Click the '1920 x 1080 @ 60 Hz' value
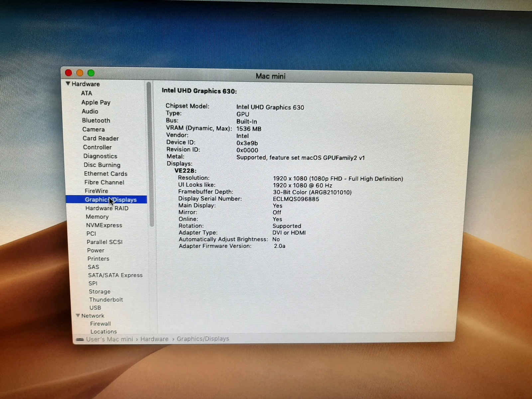 pos(303,186)
